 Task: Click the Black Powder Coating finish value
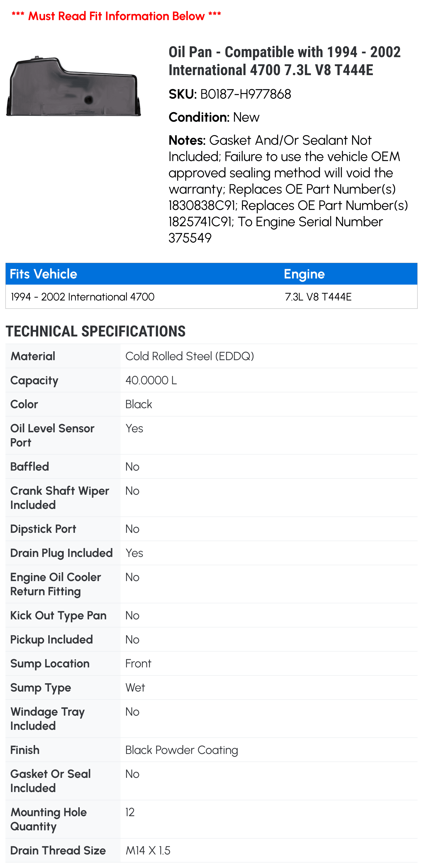pos(181,750)
